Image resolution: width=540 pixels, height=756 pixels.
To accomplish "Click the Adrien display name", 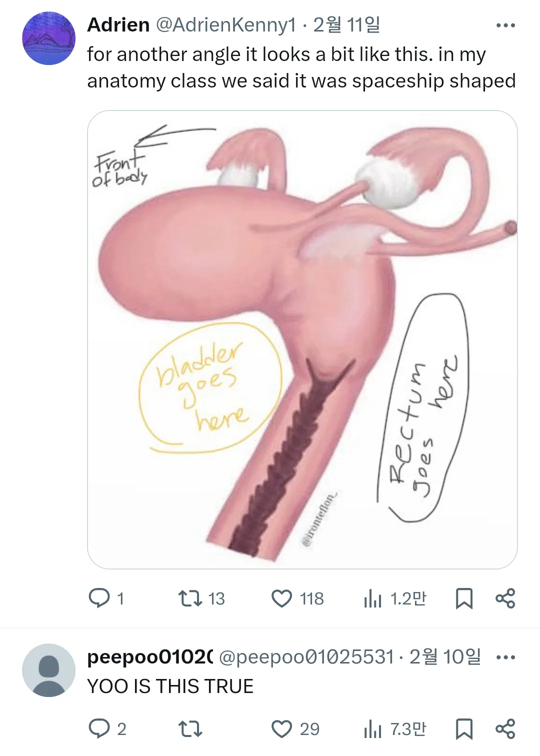I will pos(118,24).
